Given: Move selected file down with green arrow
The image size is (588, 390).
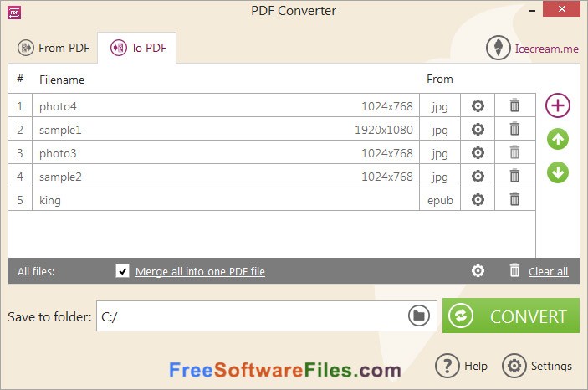Looking at the screenshot, I should [x=558, y=172].
